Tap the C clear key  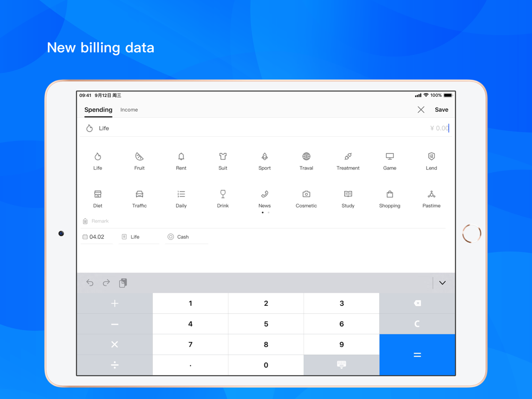click(417, 323)
